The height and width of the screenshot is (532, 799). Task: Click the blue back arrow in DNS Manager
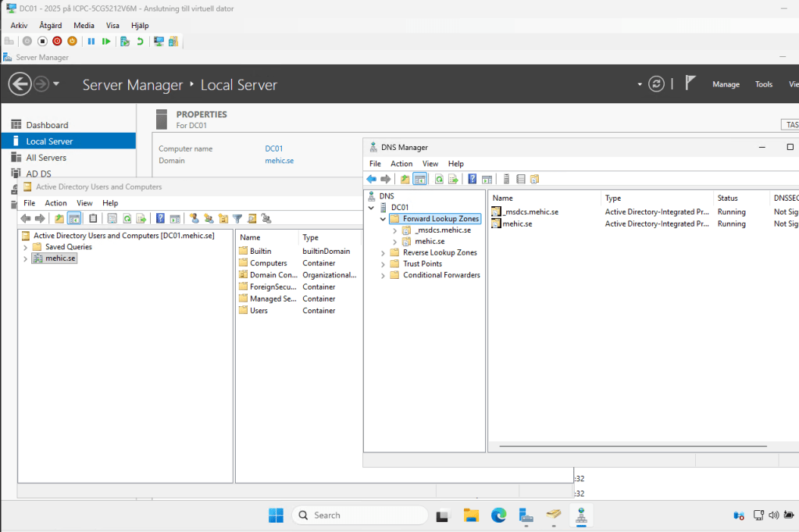click(x=372, y=179)
